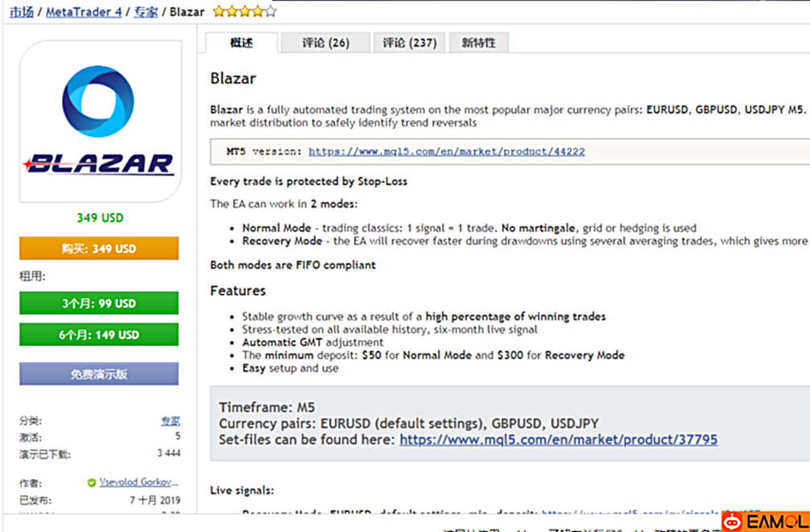The width and height of the screenshot is (810, 532).
Task: Download the 免费演示版 free demo
Action: (x=99, y=374)
